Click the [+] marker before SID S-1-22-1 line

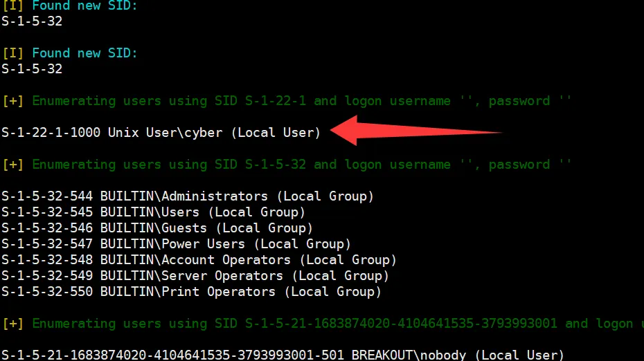[12, 101]
